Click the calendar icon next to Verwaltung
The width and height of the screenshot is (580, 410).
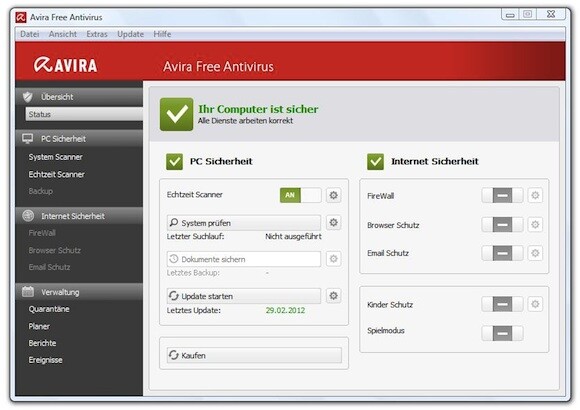28,292
